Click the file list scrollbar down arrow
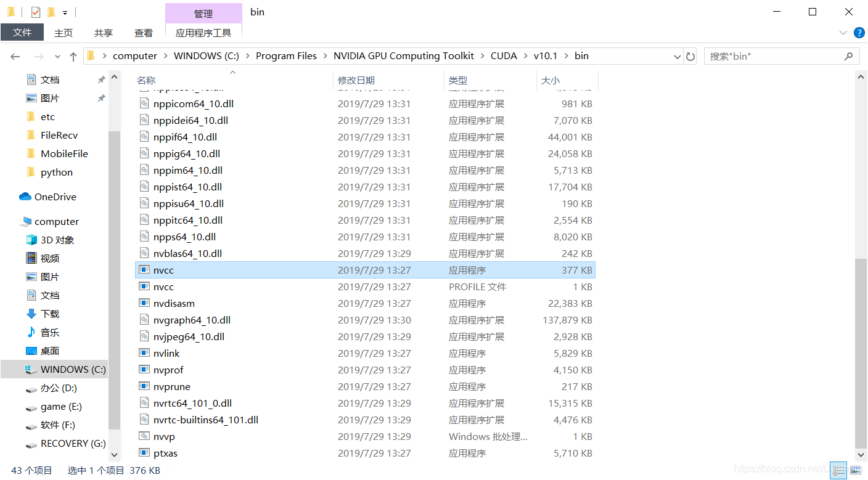The height and width of the screenshot is (480, 868). point(861,454)
